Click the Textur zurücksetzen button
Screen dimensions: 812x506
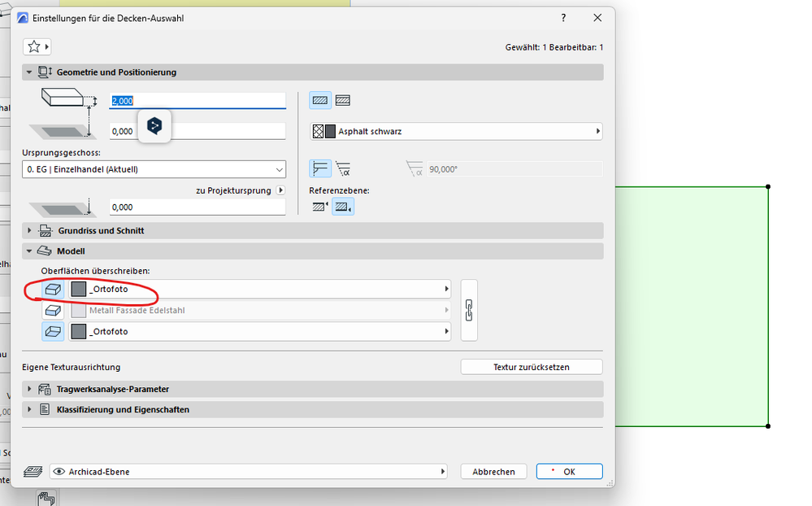tap(531, 366)
